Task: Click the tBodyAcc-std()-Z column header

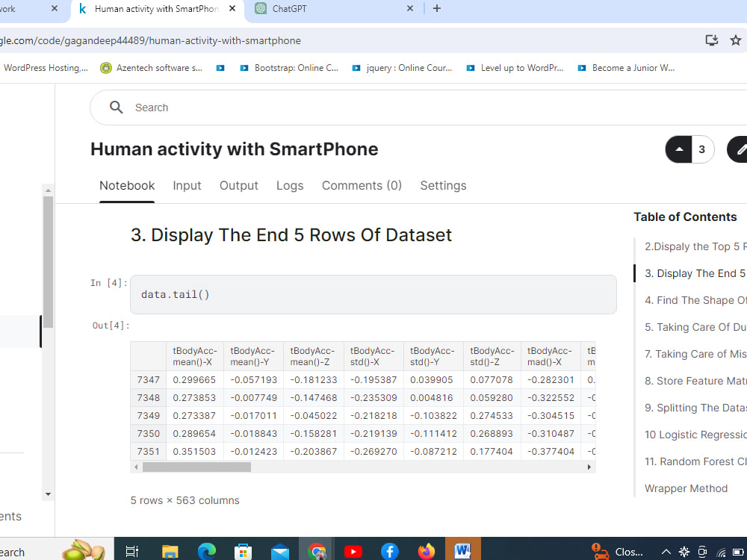Action: click(x=492, y=356)
